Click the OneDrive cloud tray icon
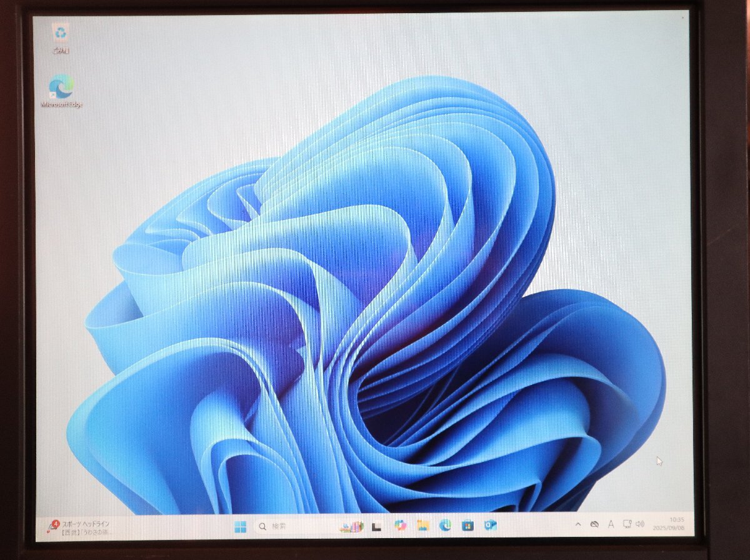Image resolution: width=750 pixels, height=560 pixels. click(x=594, y=524)
